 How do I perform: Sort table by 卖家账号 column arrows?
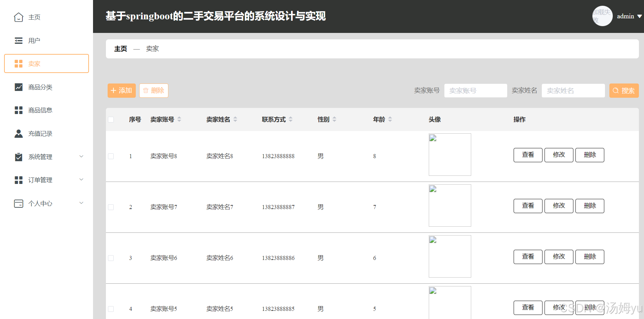(x=179, y=119)
